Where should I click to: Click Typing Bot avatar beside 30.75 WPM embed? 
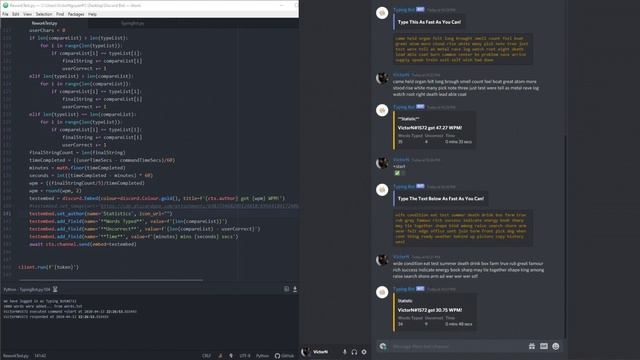click(x=382, y=292)
